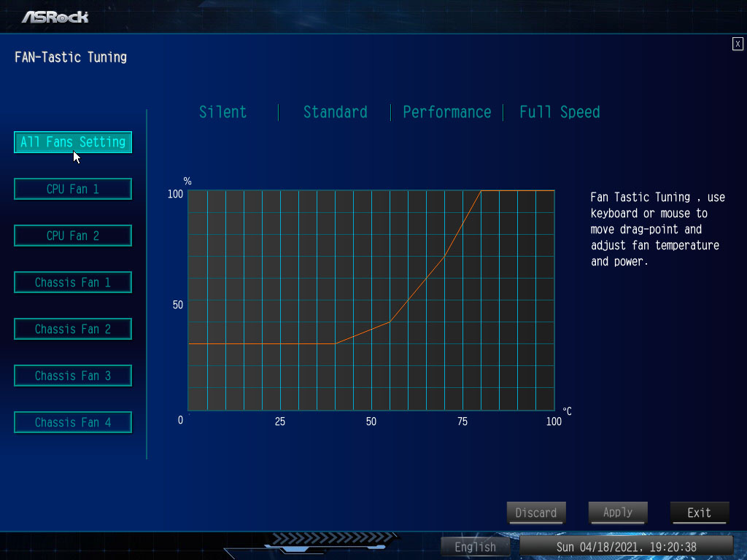Click the fan curve point at 80°C
The height and width of the screenshot is (560, 747).
[481, 190]
